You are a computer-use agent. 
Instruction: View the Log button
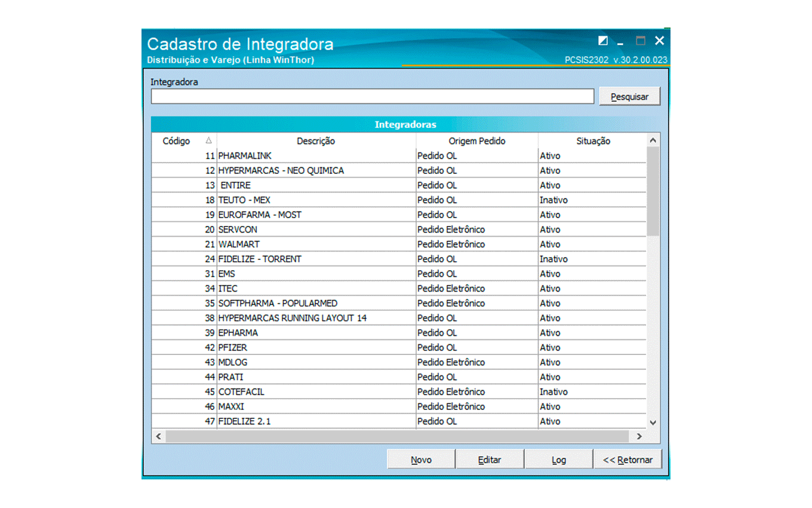[558, 460]
